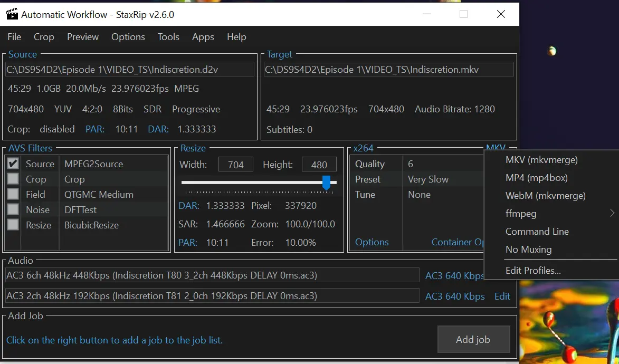Click the x264 Options link

pyautogui.click(x=372, y=242)
